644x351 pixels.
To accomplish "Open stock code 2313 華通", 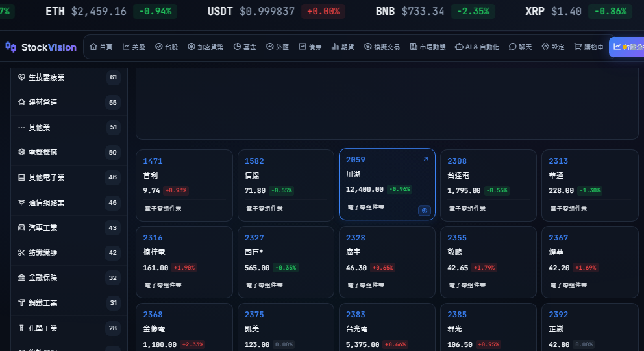I will tap(558, 161).
